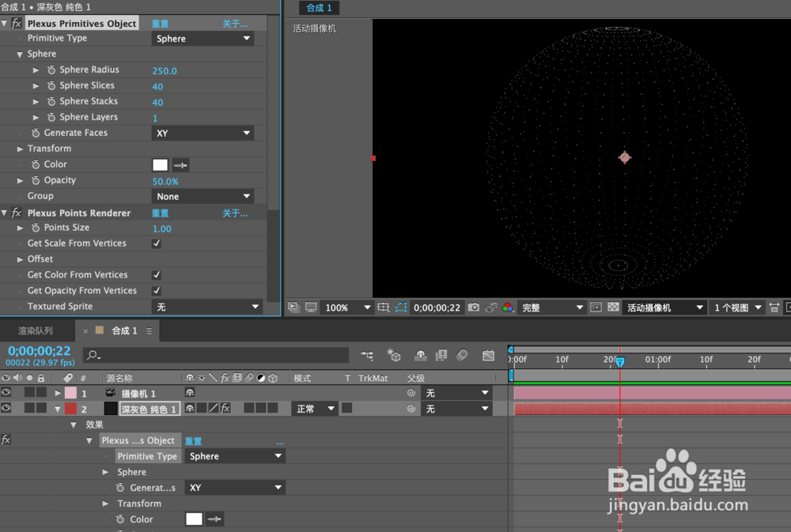Click the Points Size stopwatch icon
This screenshot has width=791, height=532.
[x=36, y=228]
